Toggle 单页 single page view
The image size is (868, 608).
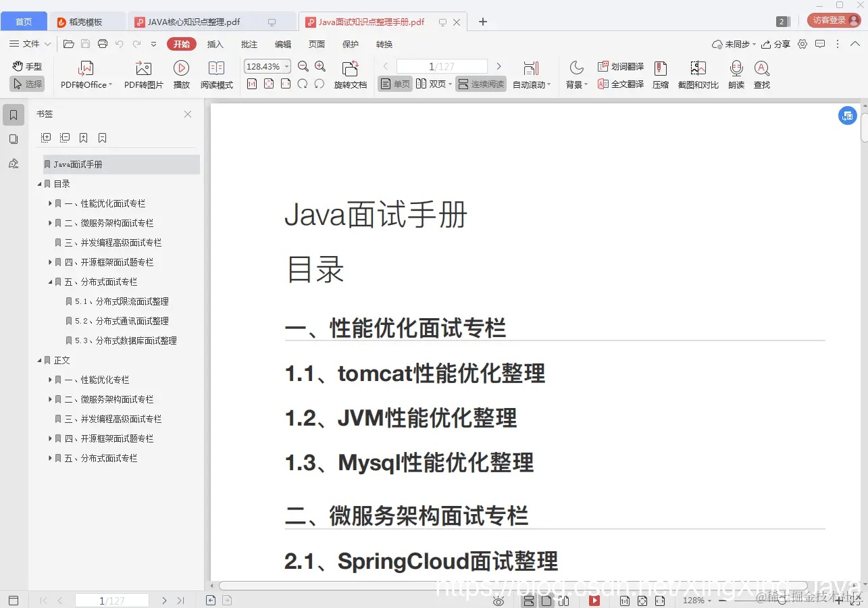pyautogui.click(x=395, y=84)
